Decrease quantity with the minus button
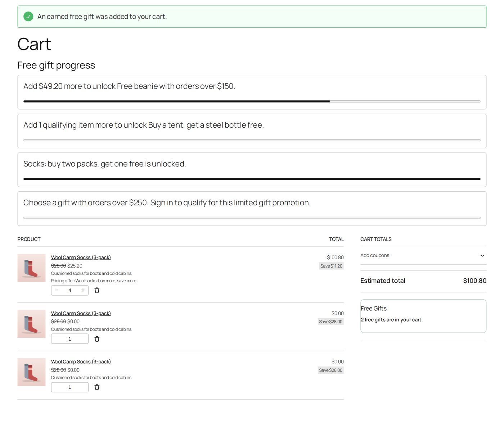 pos(57,290)
